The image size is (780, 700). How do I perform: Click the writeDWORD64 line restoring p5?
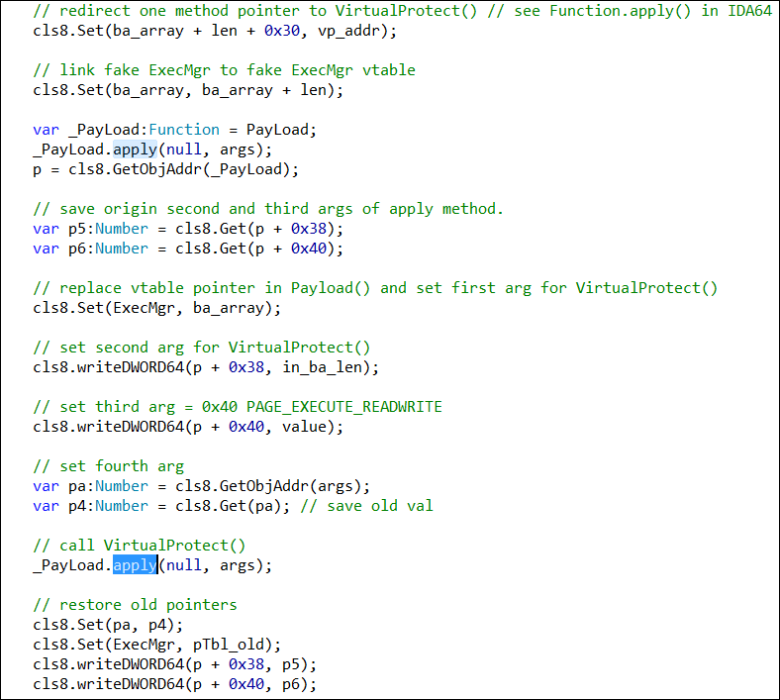tap(174, 664)
